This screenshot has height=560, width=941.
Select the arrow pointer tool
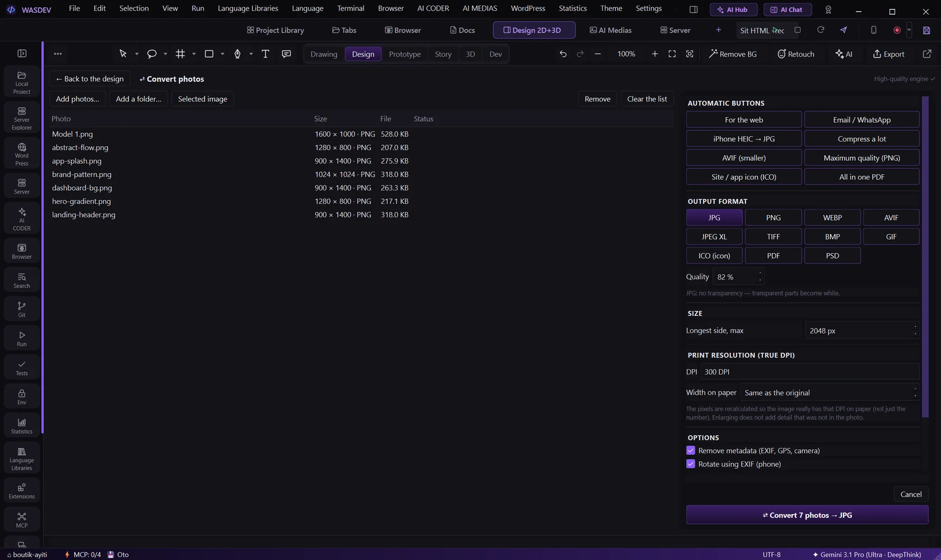(x=123, y=54)
